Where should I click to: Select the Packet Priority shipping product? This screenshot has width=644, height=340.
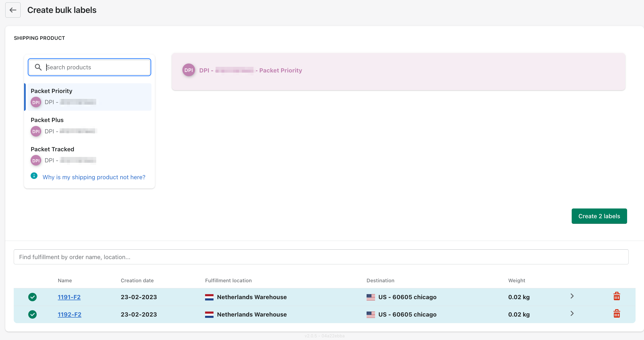[89, 97]
